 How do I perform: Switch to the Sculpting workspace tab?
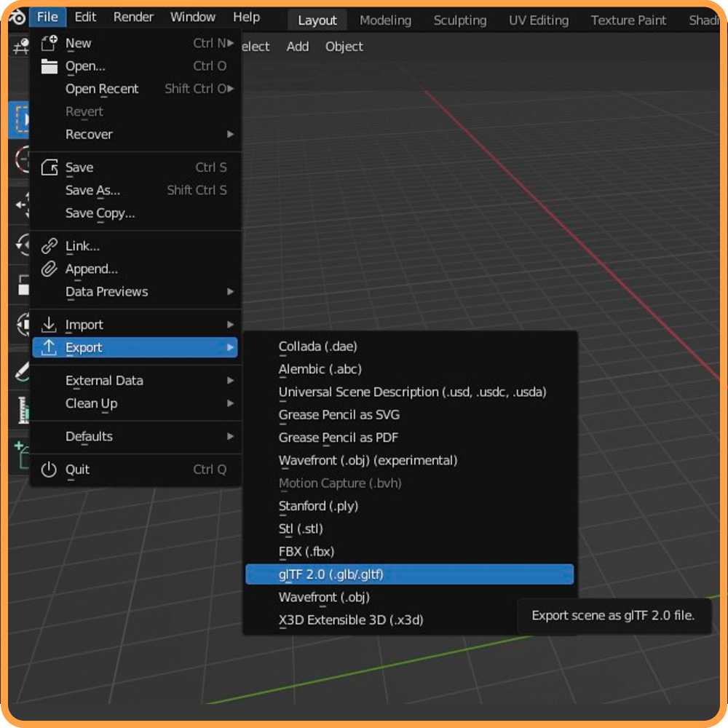point(460,20)
